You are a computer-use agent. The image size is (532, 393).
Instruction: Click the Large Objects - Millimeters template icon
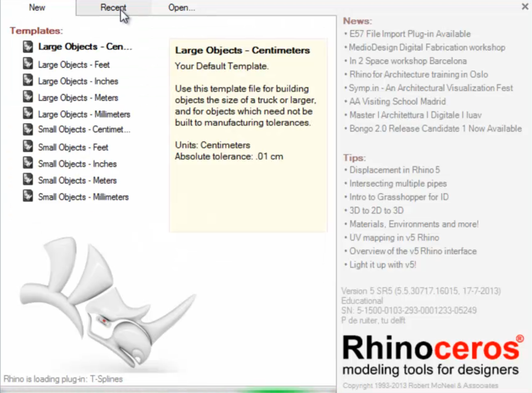[28, 114]
